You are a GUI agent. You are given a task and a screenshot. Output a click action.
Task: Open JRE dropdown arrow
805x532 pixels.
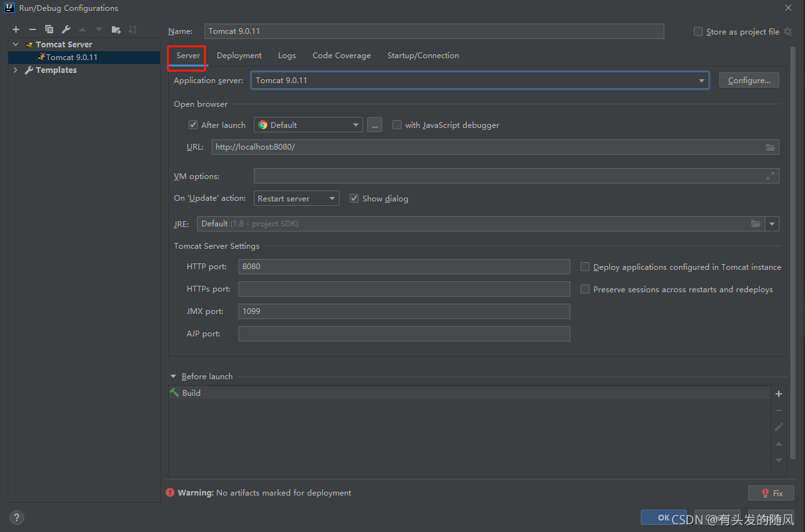point(772,224)
